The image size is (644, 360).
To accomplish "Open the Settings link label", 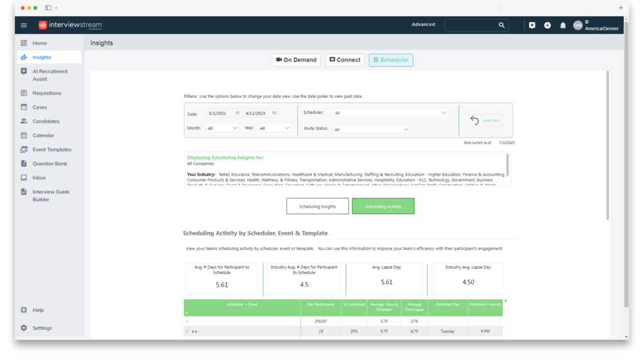I will pos(42,328).
